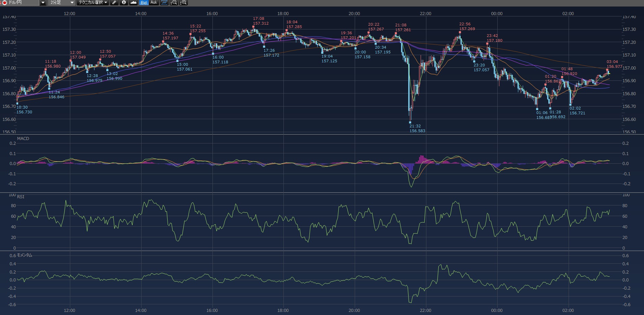
Task: Click the 10:30 low marker at 156.730
Action: [x=17, y=103]
